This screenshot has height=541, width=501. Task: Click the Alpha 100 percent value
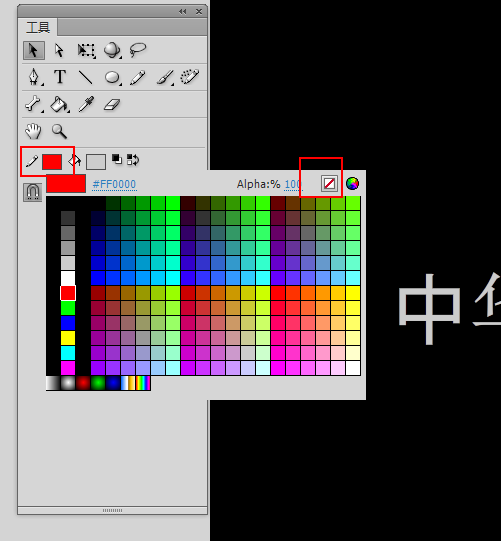(293, 184)
